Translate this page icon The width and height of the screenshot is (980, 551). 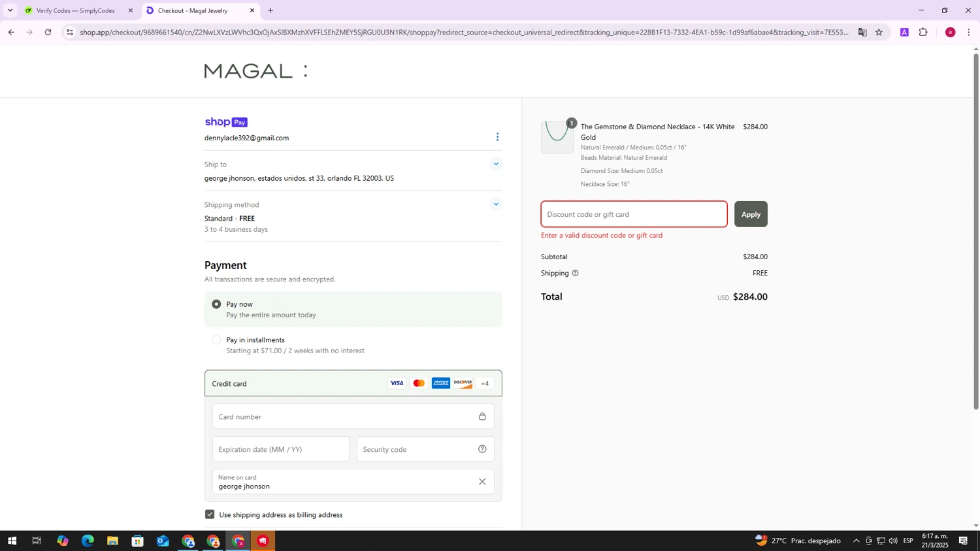(862, 32)
